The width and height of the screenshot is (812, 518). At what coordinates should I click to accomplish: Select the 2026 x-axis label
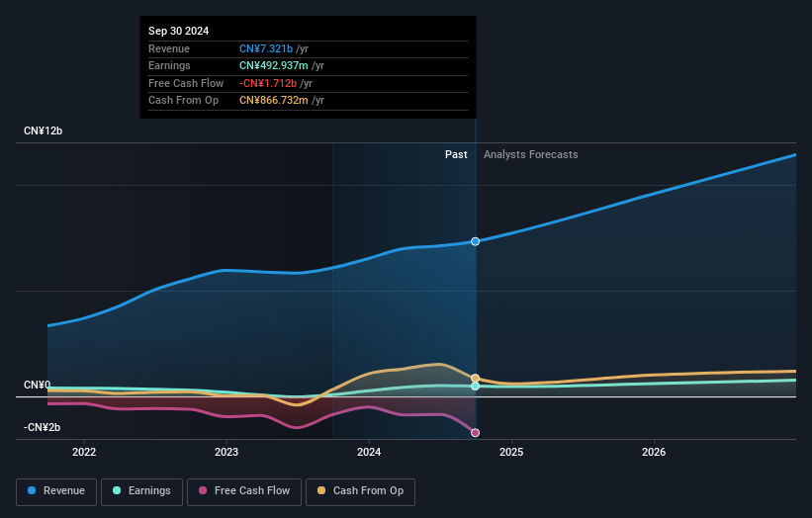654,452
